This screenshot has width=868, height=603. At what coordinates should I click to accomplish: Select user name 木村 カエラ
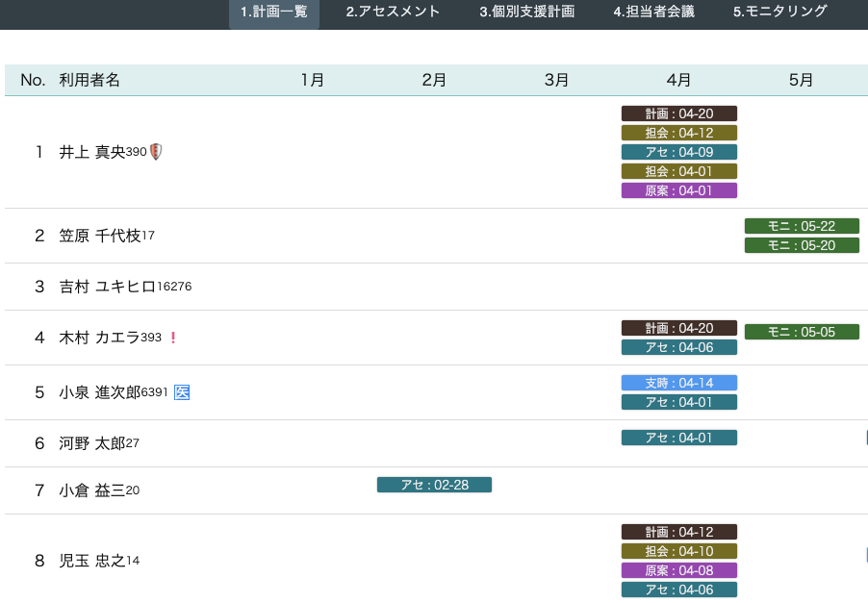[100, 338]
